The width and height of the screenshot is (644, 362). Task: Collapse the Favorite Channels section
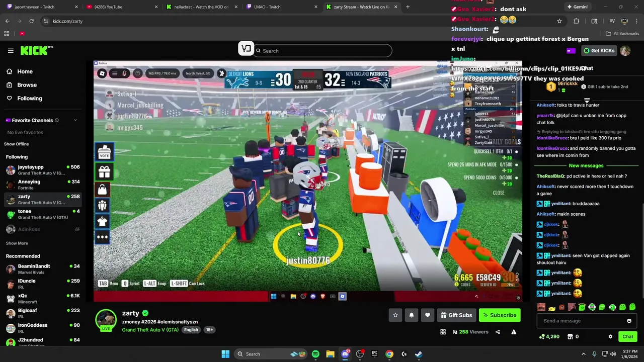coord(75,120)
